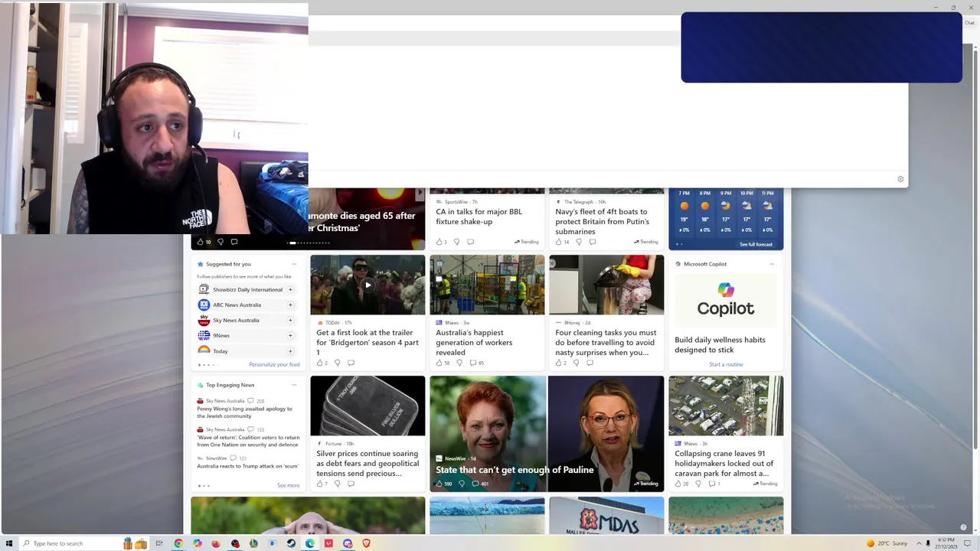Open Silver prices continue soaring headline
Screen dimensions: 980x551
click(x=367, y=463)
